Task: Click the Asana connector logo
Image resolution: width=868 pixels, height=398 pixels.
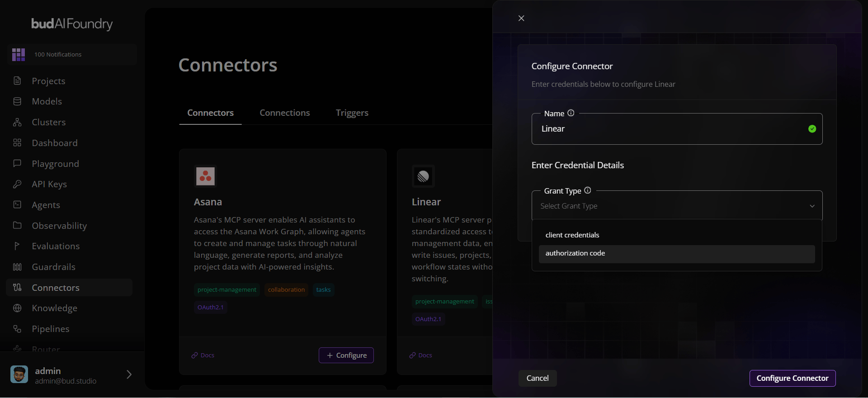Action: (205, 176)
